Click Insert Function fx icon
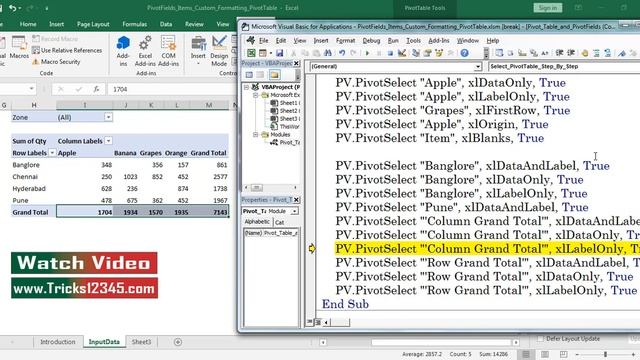Screen dimensions: 640x360 click(96, 89)
